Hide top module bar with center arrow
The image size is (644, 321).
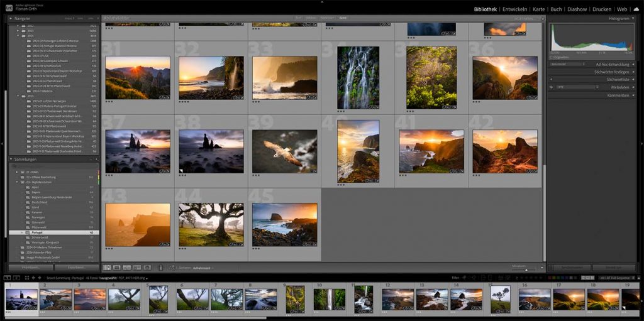[322, 2]
